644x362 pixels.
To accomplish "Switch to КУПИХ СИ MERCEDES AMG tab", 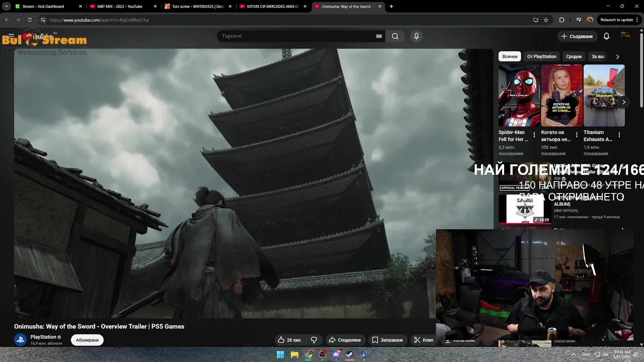I will [x=272, y=7].
